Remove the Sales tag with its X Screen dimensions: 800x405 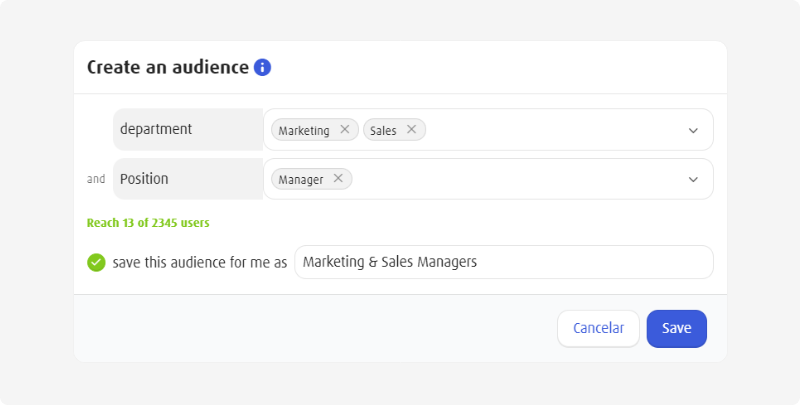pyautogui.click(x=411, y=129)
